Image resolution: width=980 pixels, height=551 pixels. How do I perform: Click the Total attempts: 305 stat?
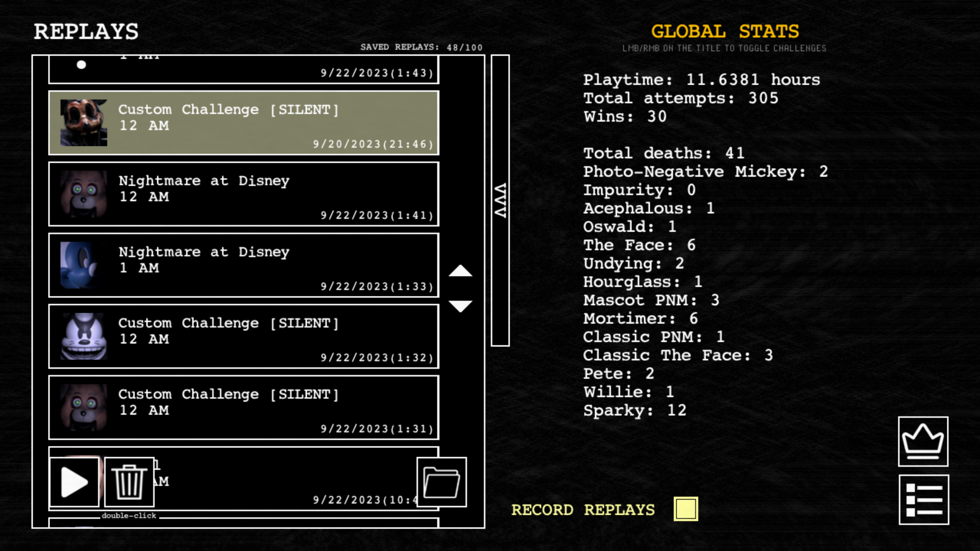click(681, 98)
